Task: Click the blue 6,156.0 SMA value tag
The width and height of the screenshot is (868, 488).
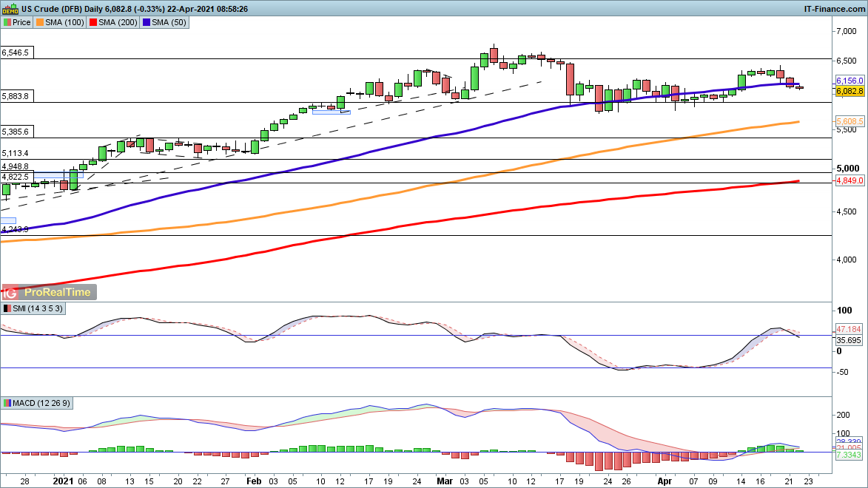Action: coord(850,81)
